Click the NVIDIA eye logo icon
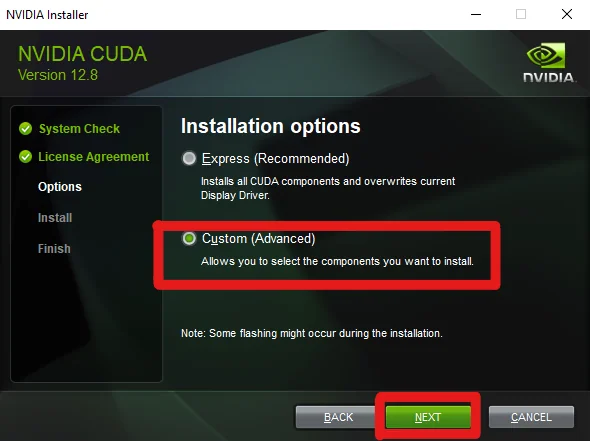 pos(546,55)
